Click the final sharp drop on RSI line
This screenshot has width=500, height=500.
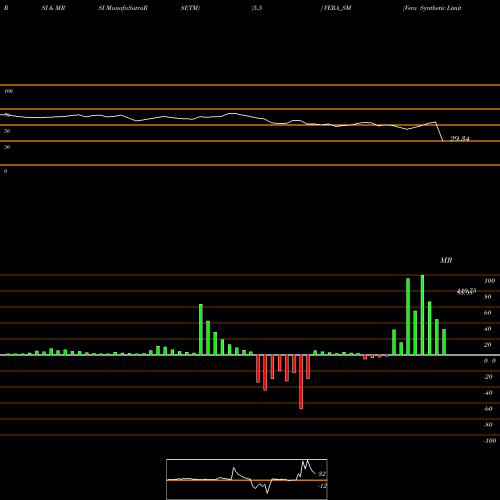point(439,132)
